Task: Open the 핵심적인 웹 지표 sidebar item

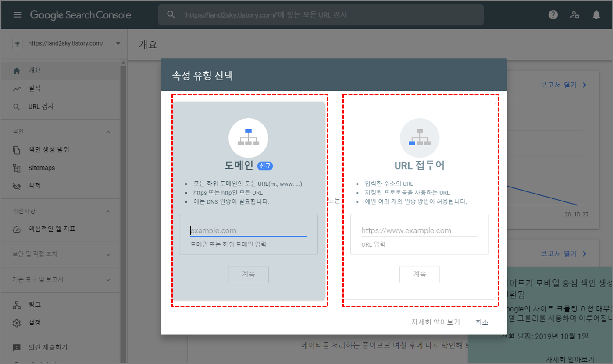Action: pyautogui.click(x=60, y=229)
